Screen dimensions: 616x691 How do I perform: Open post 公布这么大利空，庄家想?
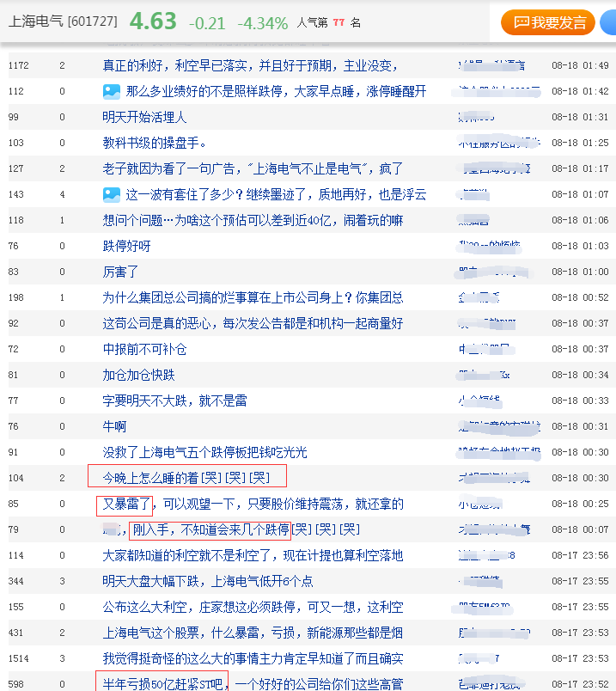pos(253,608)
